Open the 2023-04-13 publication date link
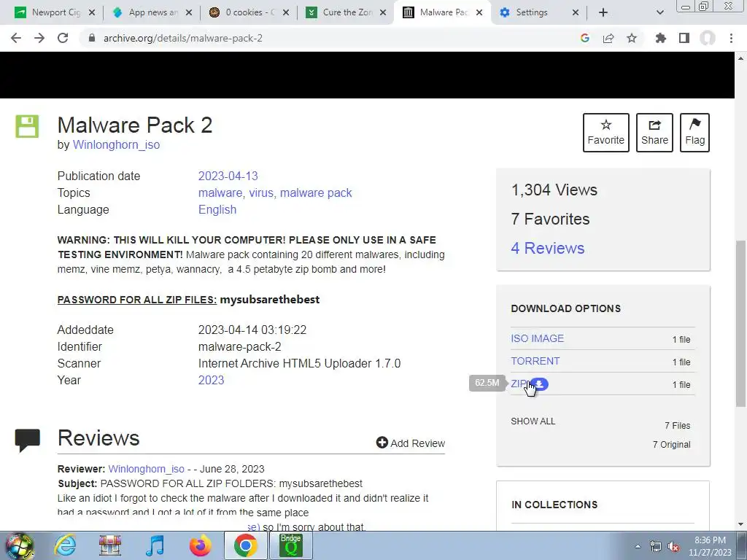Viewport: 747px width, 560px height. (228, 176)
